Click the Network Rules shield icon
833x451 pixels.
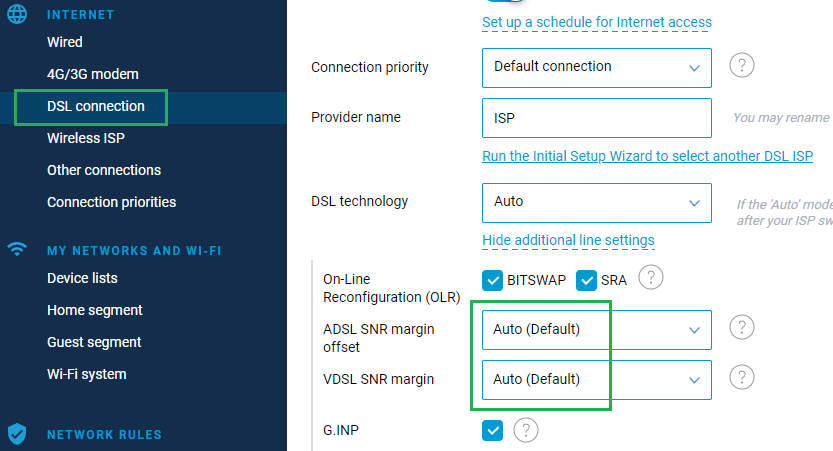coord(17,434)
